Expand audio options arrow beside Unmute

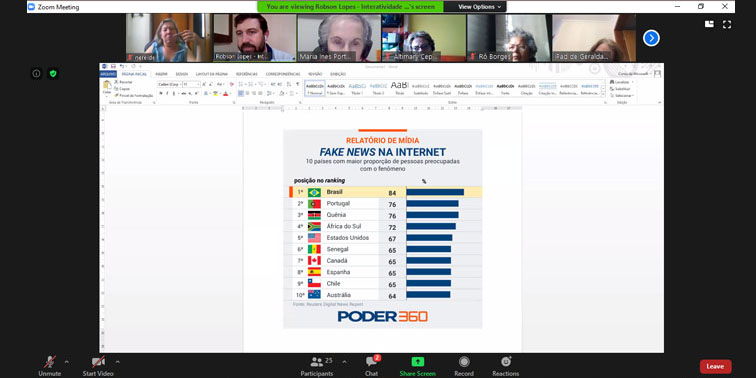click(x=67, y=361)
